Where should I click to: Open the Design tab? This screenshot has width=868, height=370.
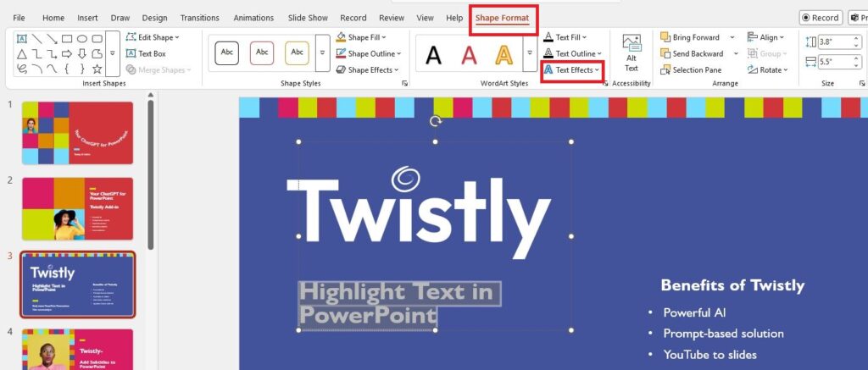[x=154, y=18]
